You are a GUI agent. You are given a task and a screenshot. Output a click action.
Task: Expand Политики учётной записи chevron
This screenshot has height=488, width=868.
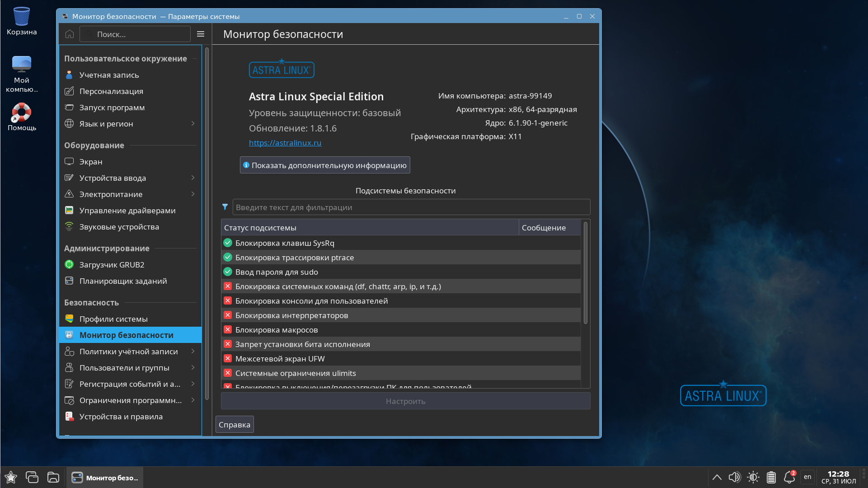pyautogui.click(x=193, y=352)
